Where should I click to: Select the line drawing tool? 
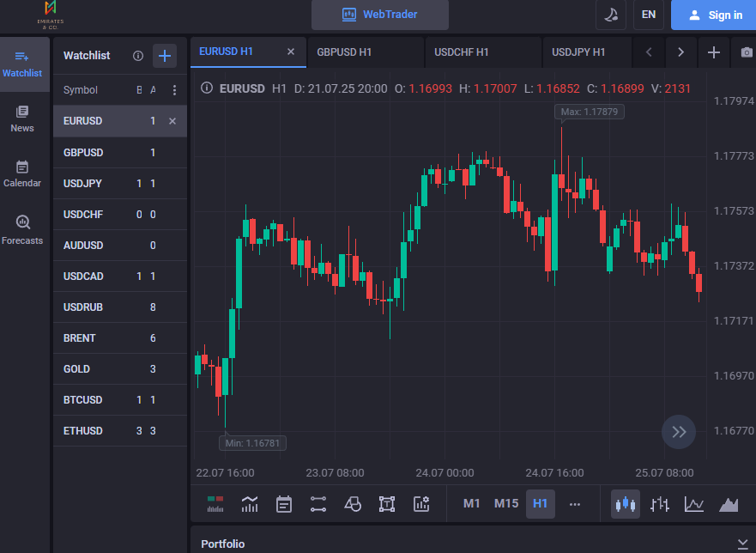[318, 504]
